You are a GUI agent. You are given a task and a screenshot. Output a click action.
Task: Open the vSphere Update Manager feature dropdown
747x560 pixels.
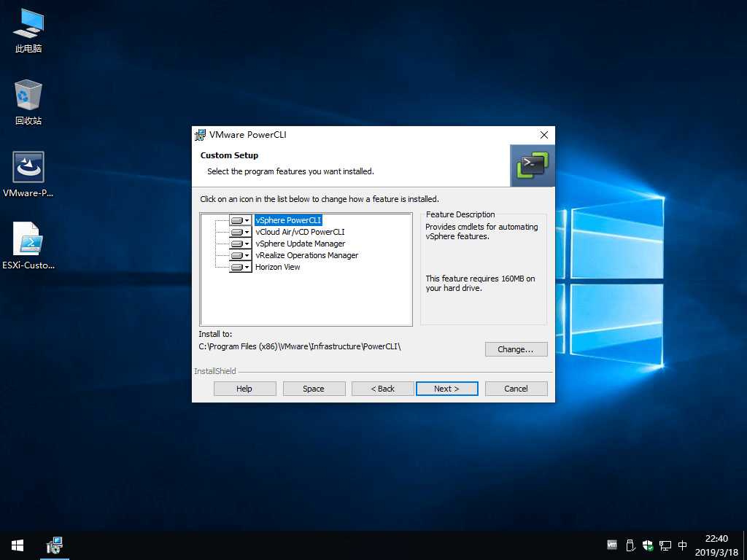241,244
